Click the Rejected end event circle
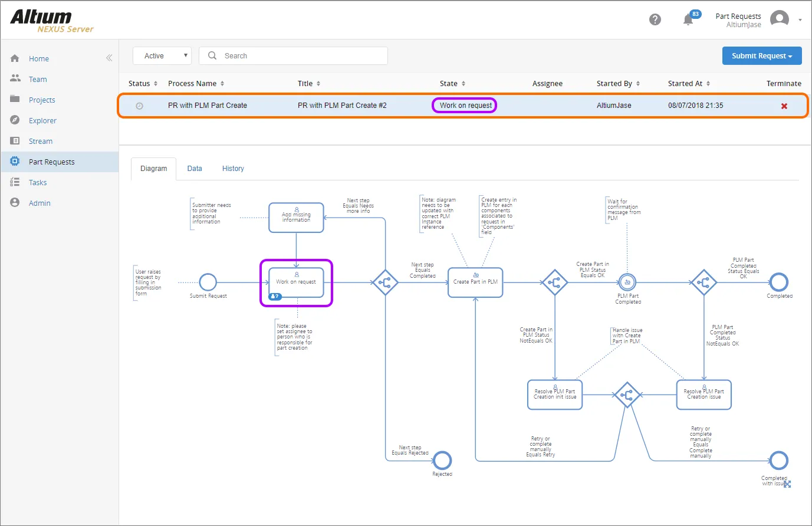The image size is (812, 526). 442,461
